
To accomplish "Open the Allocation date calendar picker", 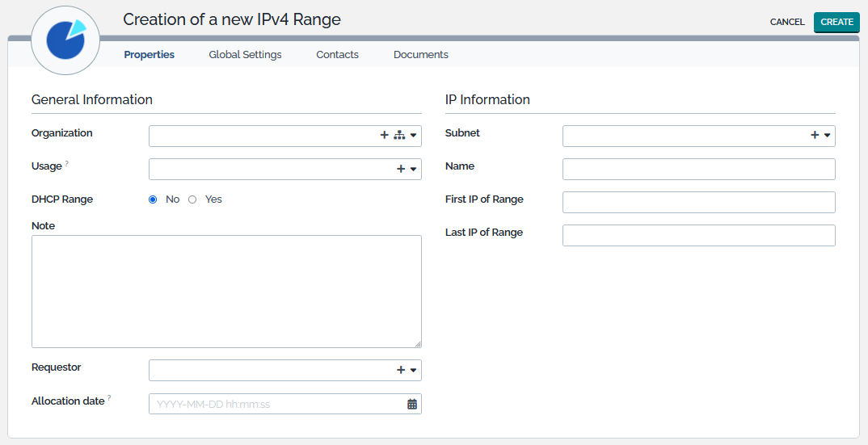I will pos(412,404).
